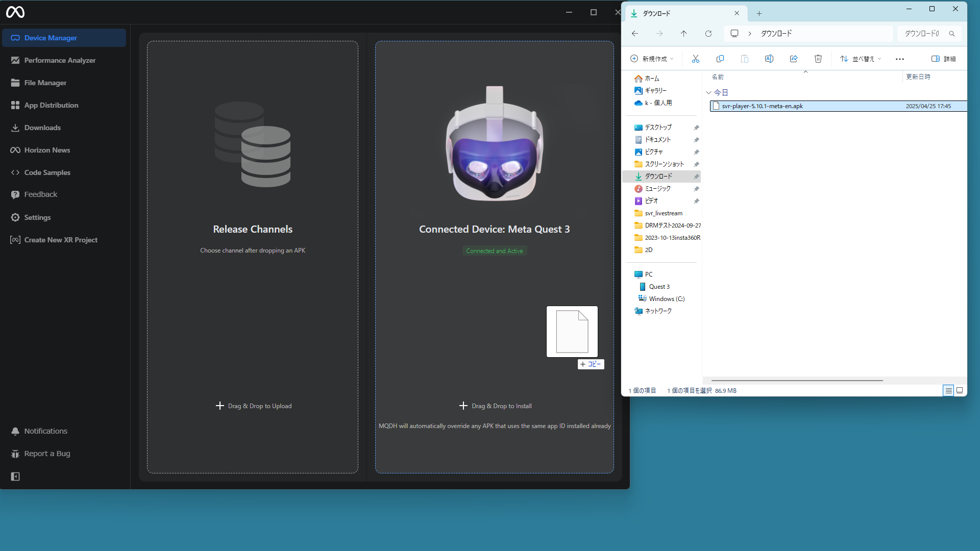Click the Share icon in Explorer toolbar

tap(794, 59)
